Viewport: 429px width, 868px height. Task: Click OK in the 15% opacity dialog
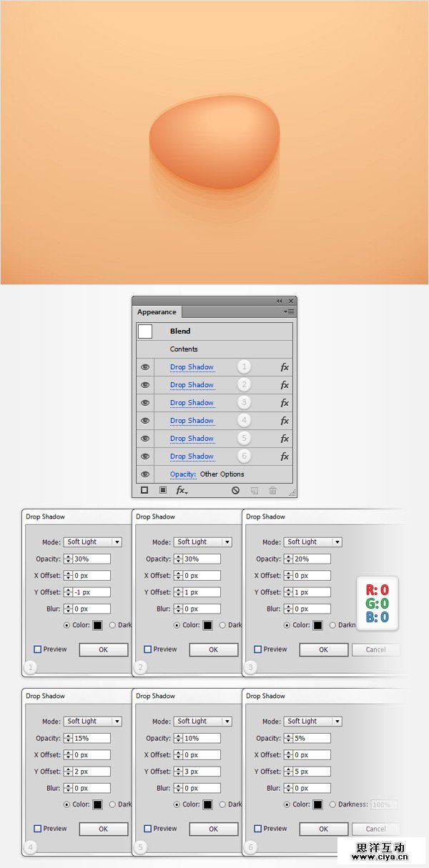[x=103, y=829]
